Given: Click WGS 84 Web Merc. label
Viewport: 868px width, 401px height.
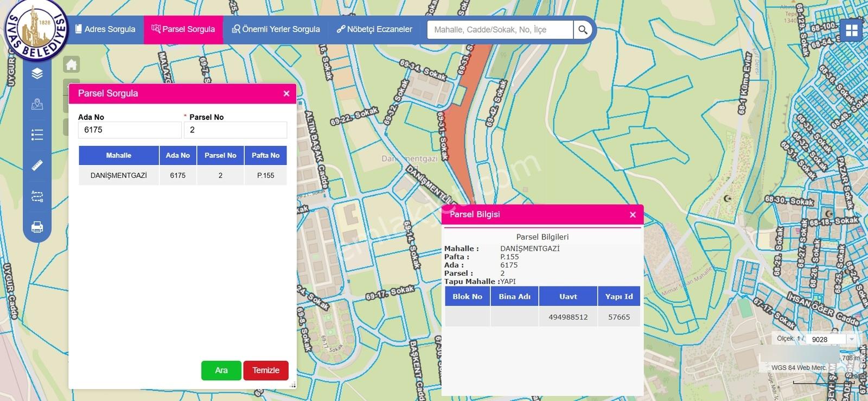Looking at the screenshot, I should (x=799, y=367).
